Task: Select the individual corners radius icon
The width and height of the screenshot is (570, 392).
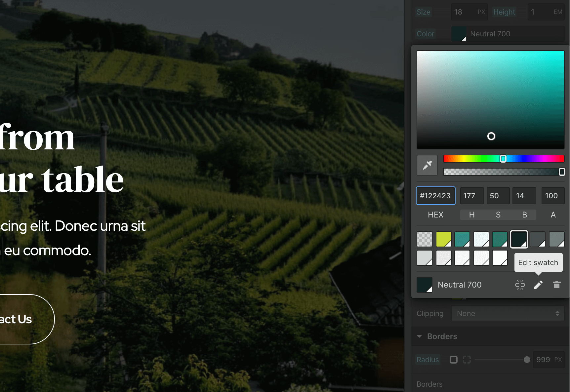Action: pos(467,360)
